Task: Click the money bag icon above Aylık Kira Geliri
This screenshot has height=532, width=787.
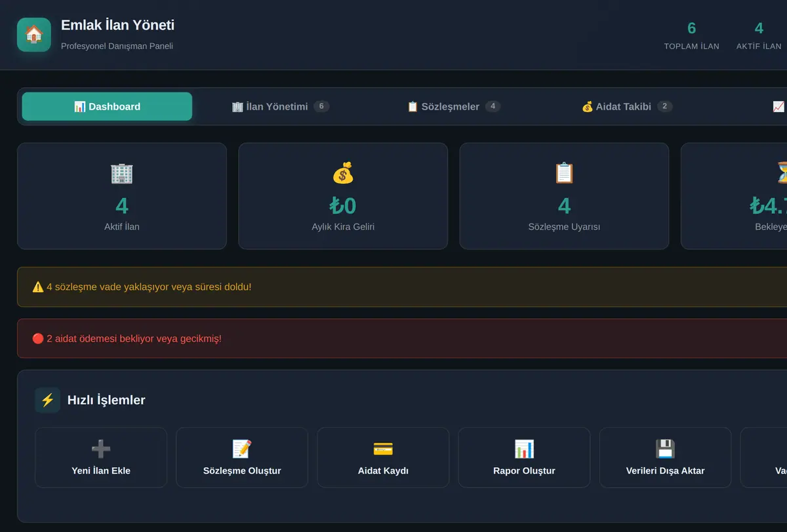Action: point(343,173)
